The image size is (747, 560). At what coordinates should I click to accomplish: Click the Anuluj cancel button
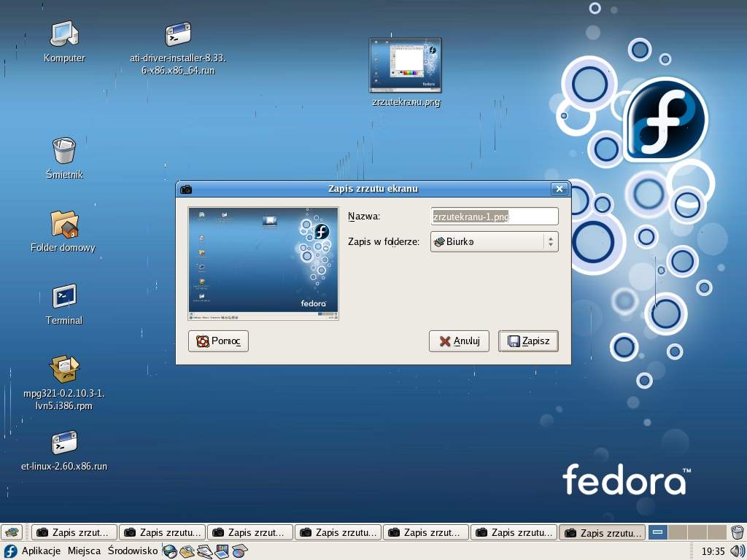[459, 341]
